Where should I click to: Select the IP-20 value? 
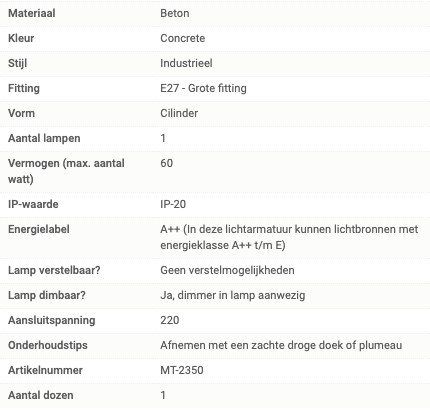click(x=173, y=204)
